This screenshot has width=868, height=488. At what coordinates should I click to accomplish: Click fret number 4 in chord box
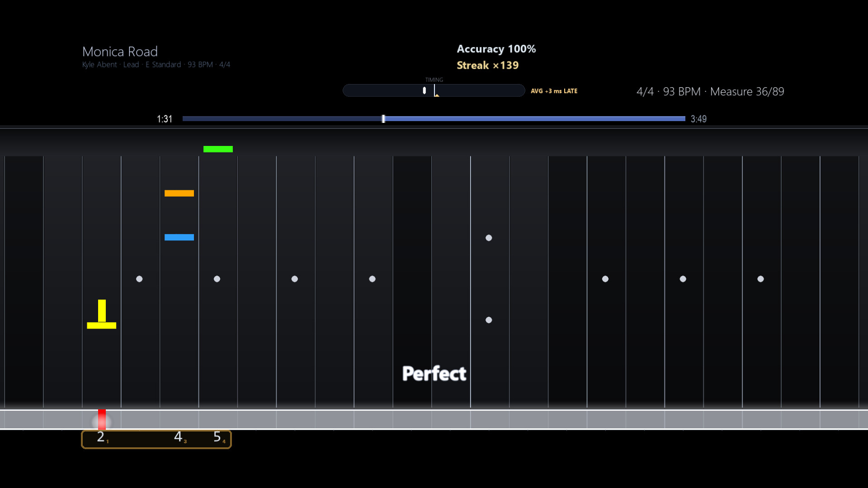coord(178,437)
